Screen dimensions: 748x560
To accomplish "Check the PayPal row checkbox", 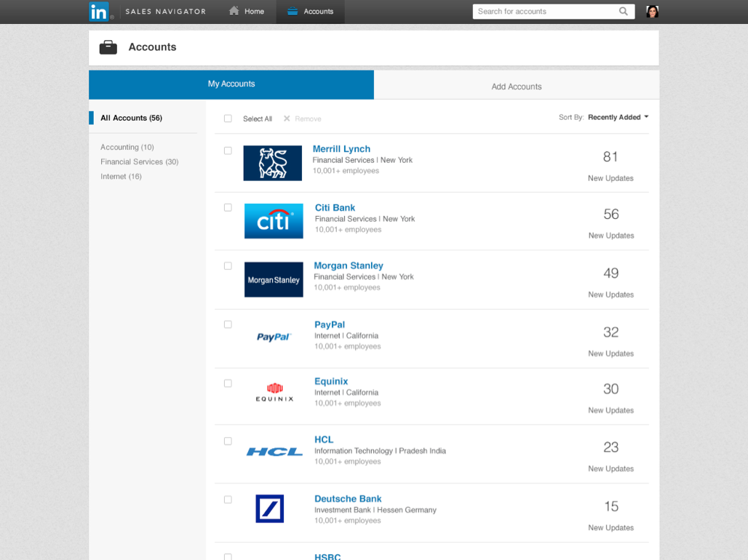I will [x=228, y=324].
